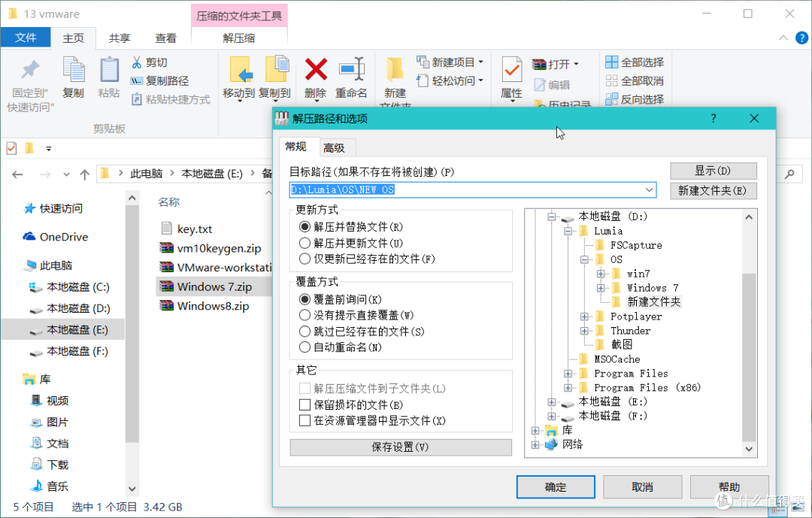Click the Edit (编辑) ribbon item
Image resolution: width=812 pixels, height=518 pixels.
tap(552, 85)
